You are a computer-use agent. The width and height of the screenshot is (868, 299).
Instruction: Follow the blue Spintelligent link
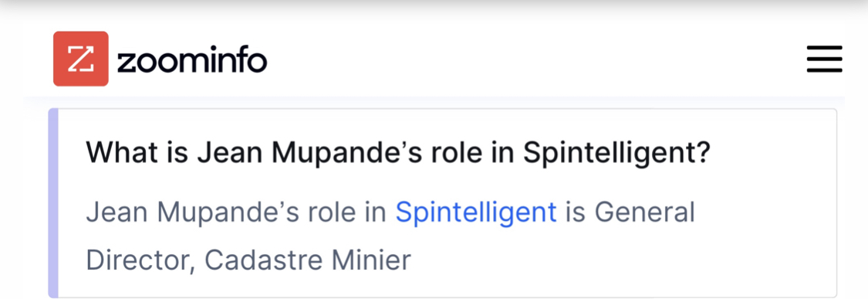[476, 212]
